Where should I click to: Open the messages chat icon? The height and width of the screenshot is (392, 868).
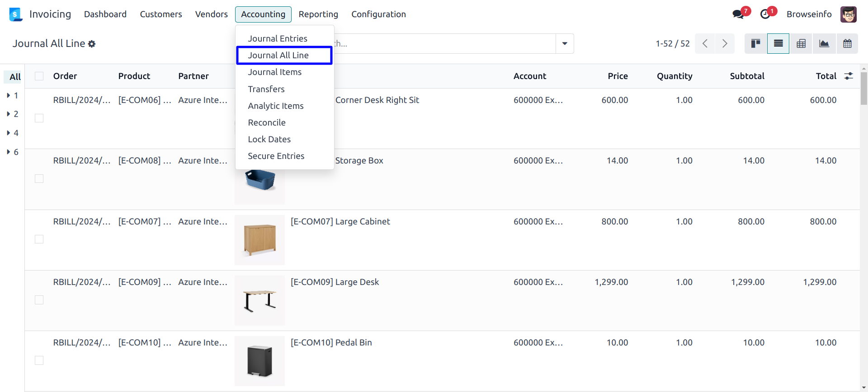coord(738,14)
